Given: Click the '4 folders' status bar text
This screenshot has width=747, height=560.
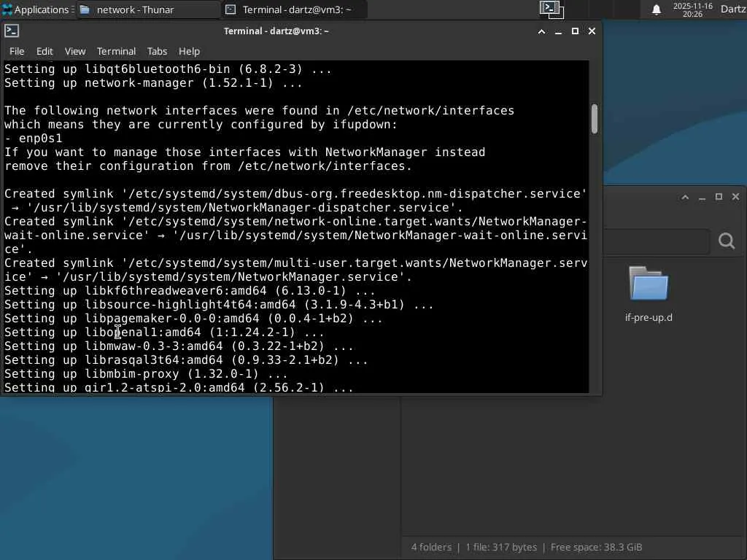Looking at the screenshot, I should tap(431, 547).
